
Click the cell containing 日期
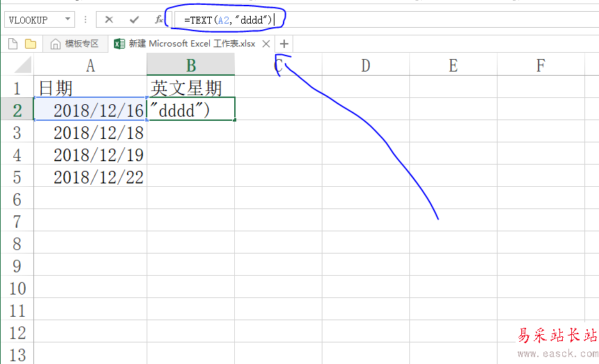tap(90, 88)
